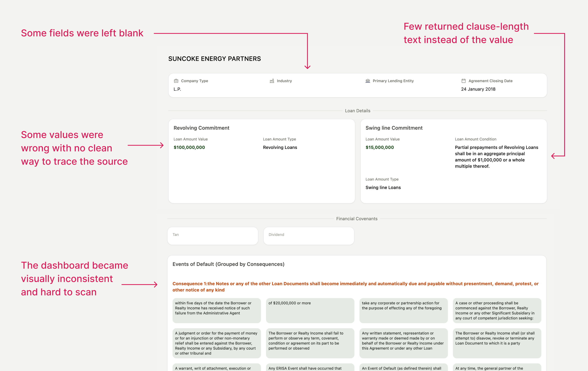This screenshot has height=371, width=588.
Task: Select the 'of $20,000,000 or more' event tile
Action: [x=310, y=310]
